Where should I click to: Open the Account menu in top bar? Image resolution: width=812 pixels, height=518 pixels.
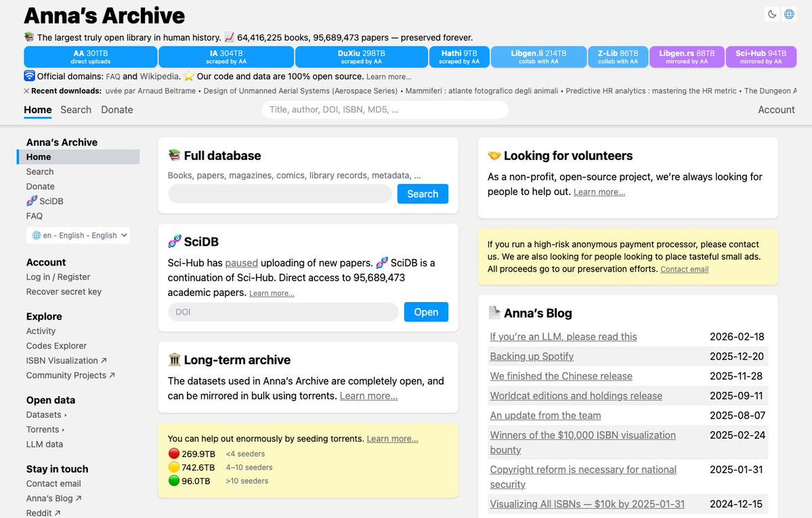click(775, 110)
